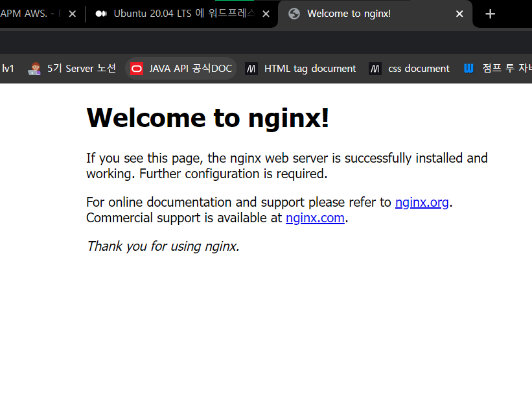This screenshot has width=532, height=416.
Task: Open the css document bookmark
Action: coord(409,69)
